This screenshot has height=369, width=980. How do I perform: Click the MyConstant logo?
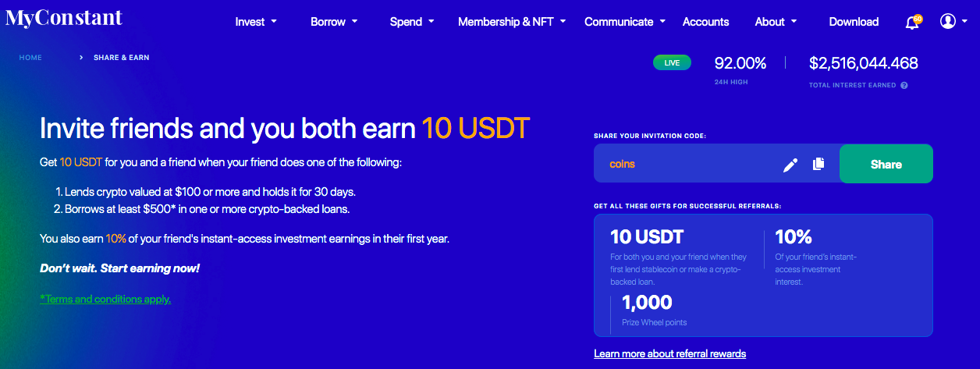63,18
